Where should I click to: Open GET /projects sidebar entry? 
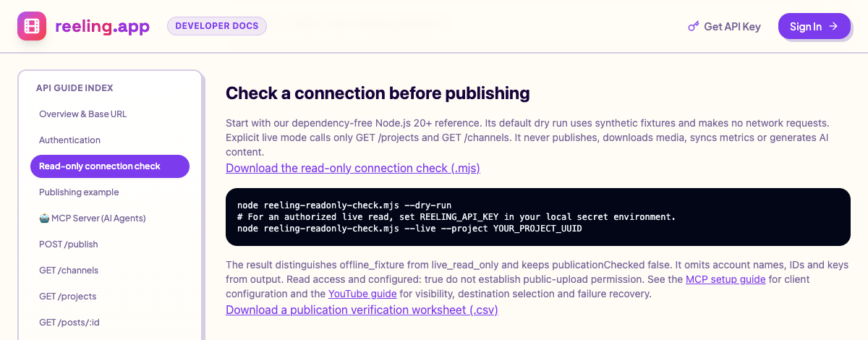110,296
